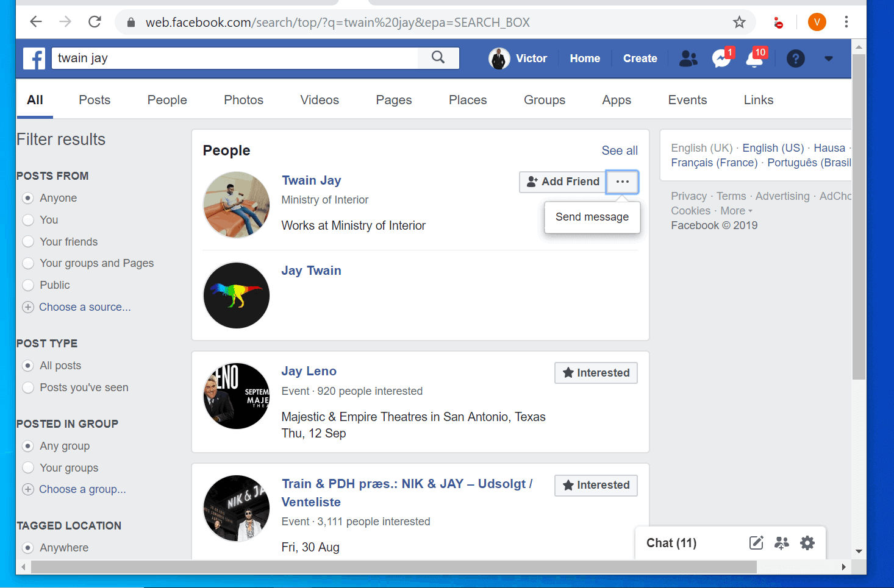Open the More footer dropdown
Image resolution: width=894 pixels, height=588 pixels.
736,211
